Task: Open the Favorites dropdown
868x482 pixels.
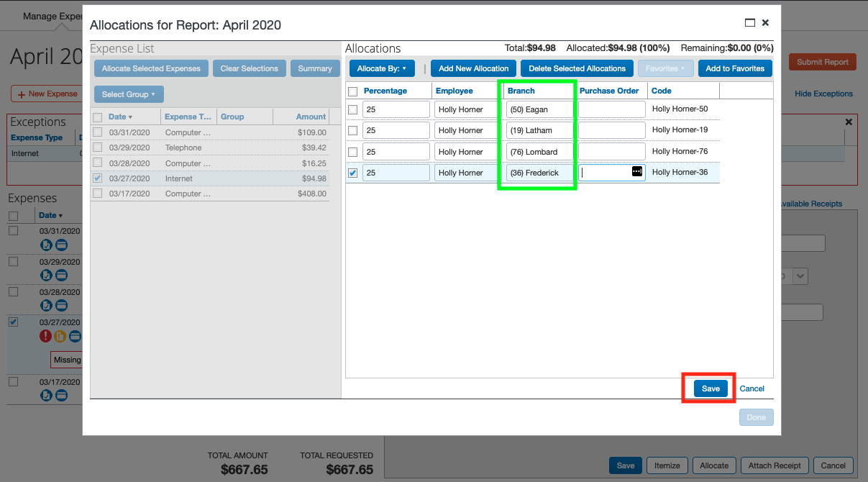Action: [666, 68]
